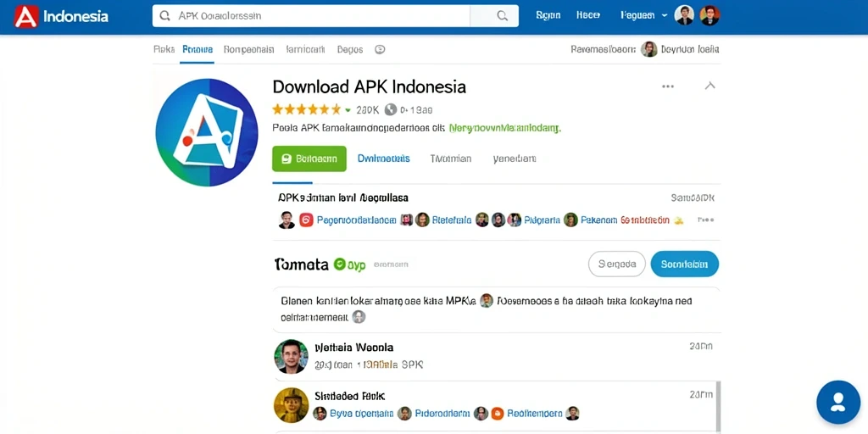The width and height of the screenshot is (868, 434).
Task: Open three-dot menu beside app title
Action: [x=668, y=86]
